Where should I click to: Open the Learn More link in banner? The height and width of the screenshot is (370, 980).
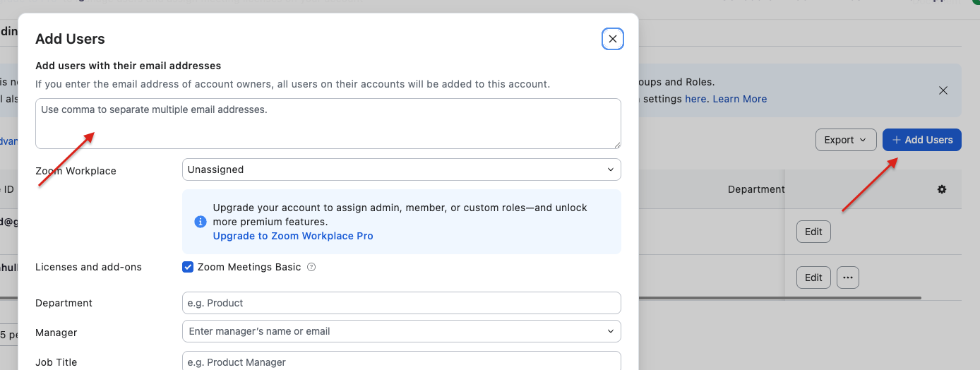click(740, 99)
